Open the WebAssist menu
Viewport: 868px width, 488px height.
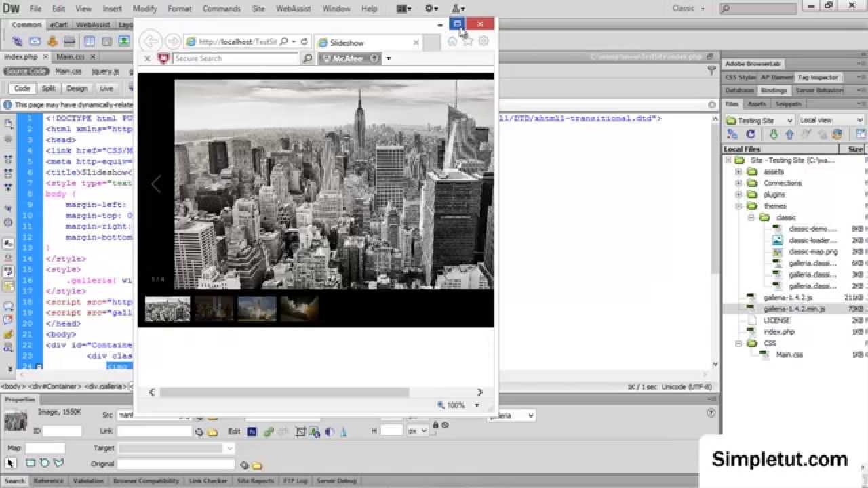(x=292, y=9)
